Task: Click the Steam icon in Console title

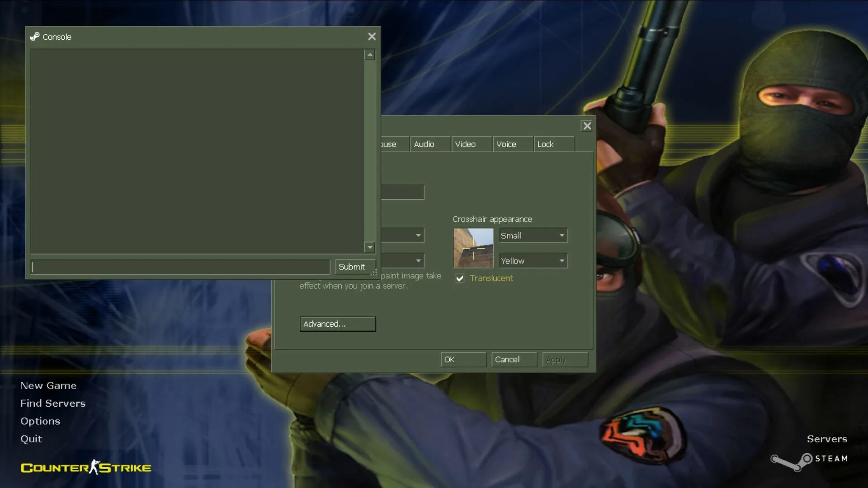Action: (35, 37)
